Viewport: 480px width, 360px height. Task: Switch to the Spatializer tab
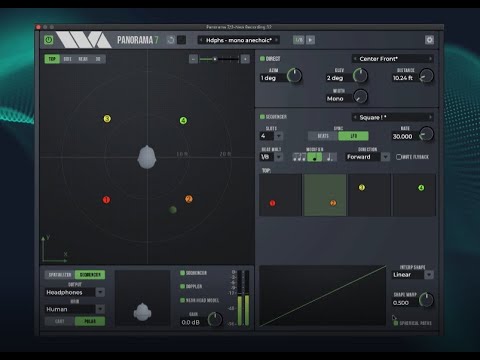click(60, 275)
